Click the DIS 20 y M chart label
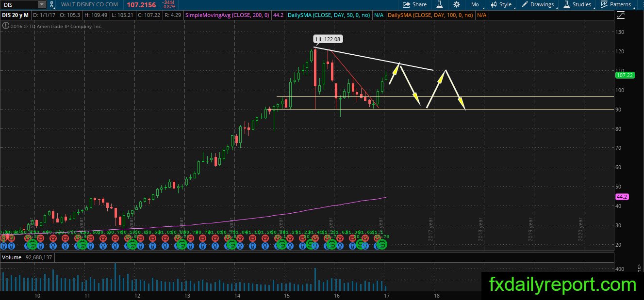The height and width of the screenshot is (300, 644). 15,16
